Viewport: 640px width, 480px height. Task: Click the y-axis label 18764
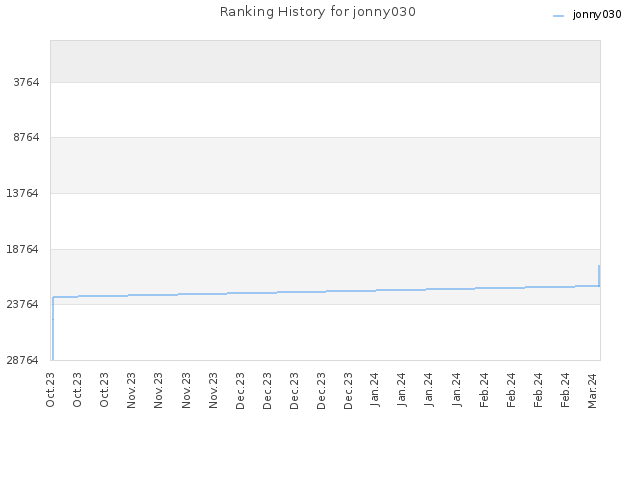pos(23,249)
